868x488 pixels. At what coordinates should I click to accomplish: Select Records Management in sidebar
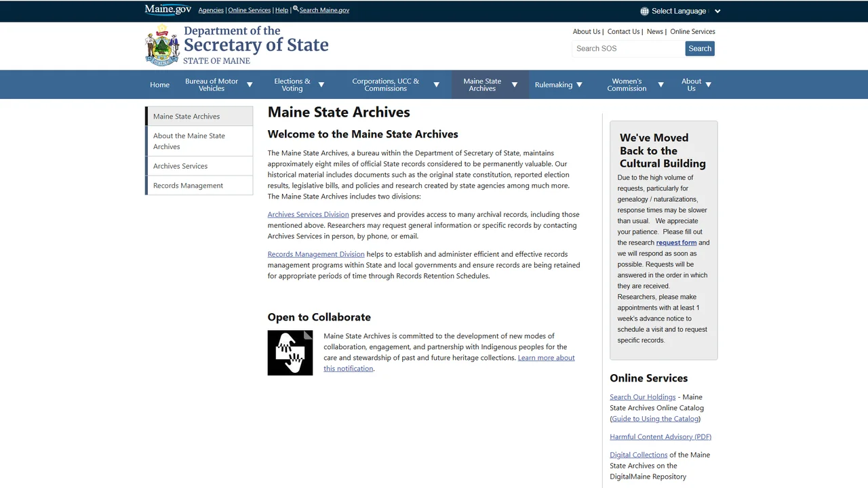[x=199, y=186]
